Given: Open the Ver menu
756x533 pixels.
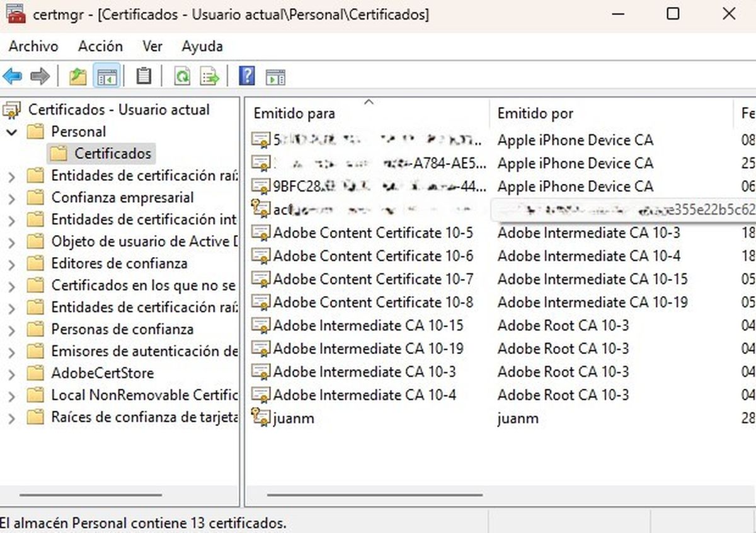Looking at the screenshot, I should [x=152, y=46].
